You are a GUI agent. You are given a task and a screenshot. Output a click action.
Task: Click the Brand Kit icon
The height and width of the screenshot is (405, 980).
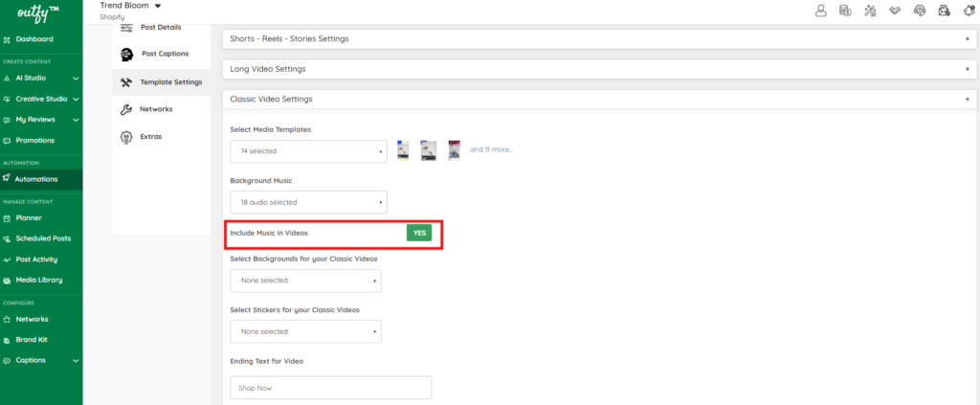click(7, 340)
